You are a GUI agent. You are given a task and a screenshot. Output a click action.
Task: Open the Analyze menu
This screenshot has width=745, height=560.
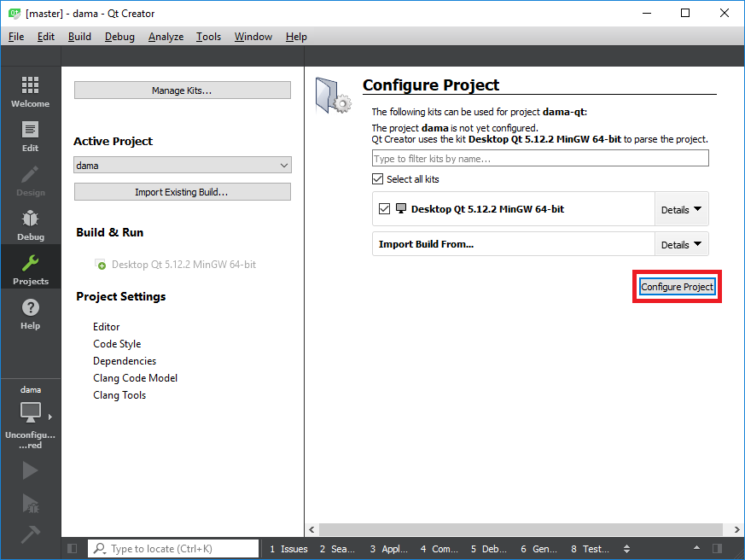pos(166,37)
